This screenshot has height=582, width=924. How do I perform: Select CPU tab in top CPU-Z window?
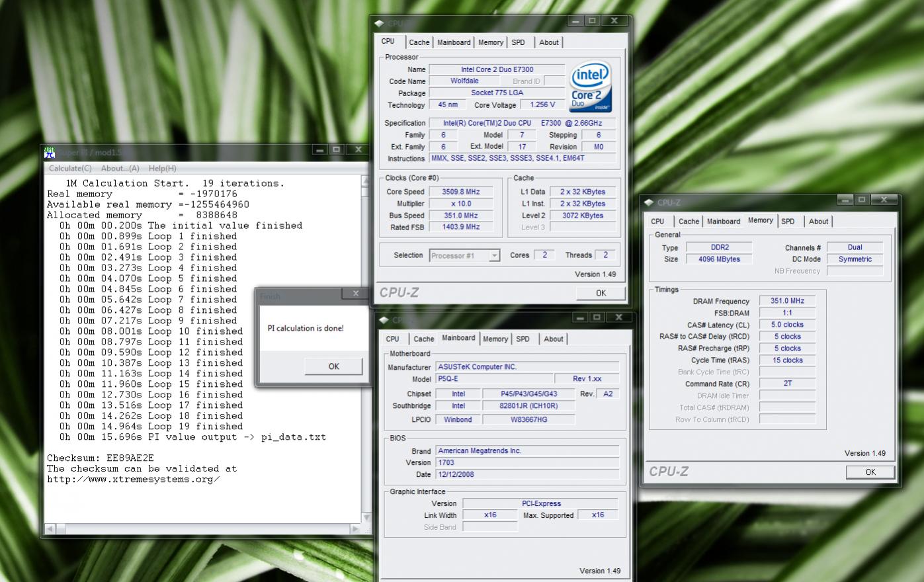[388, 41]
